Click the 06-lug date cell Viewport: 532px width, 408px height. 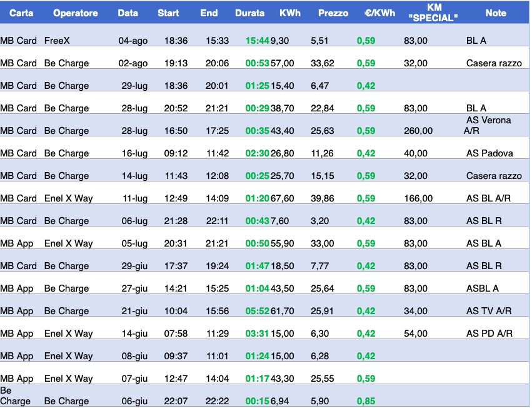point(134,221)
